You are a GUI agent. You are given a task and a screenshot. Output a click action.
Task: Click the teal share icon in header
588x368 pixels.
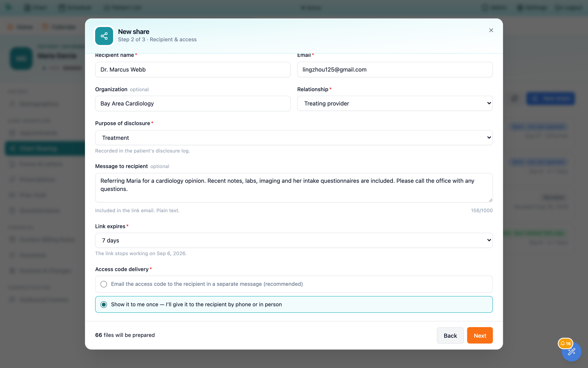(104, 36)
